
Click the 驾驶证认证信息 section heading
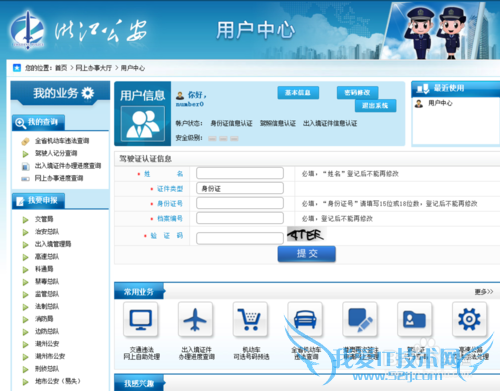click(146, 159)
